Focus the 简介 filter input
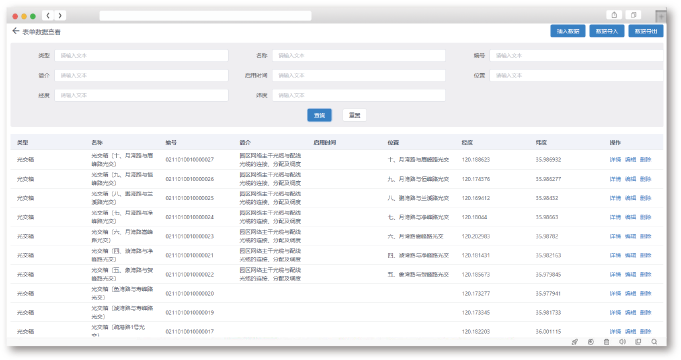681x360 pixels. [141, 75]
